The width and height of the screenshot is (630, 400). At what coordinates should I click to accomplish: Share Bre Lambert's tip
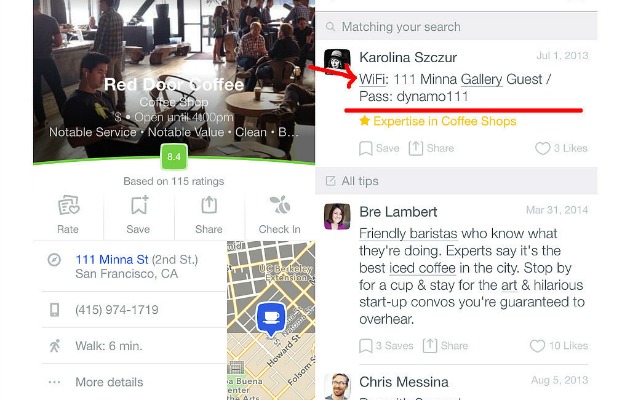click(430, 345)
